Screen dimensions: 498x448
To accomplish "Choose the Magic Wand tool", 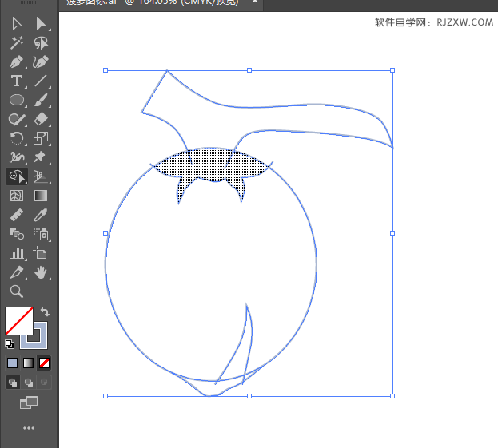I will (x=16, y=42).
